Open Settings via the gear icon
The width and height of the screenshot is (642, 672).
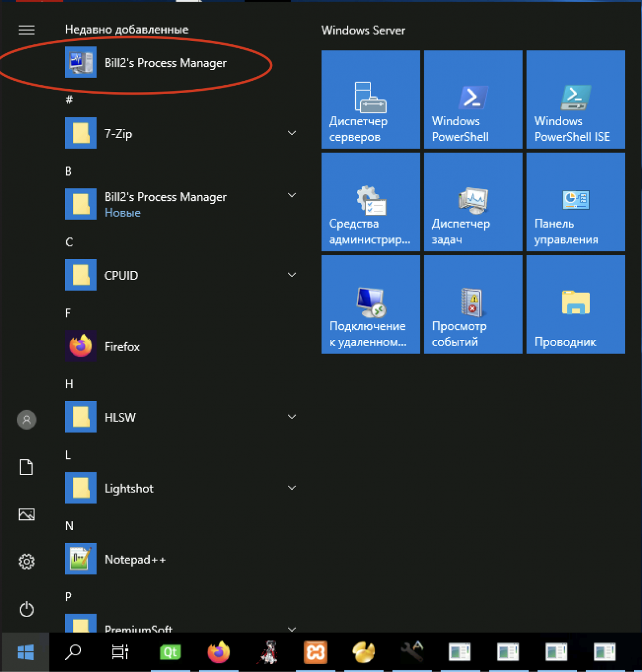point(26,561)
